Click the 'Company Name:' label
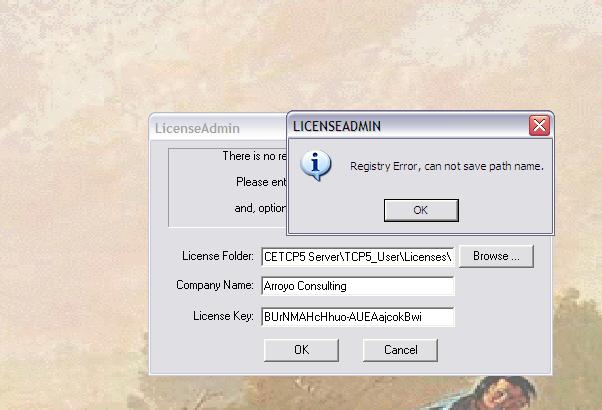The width and height of the screenshot is (602, 410). [x=215, y=285]
